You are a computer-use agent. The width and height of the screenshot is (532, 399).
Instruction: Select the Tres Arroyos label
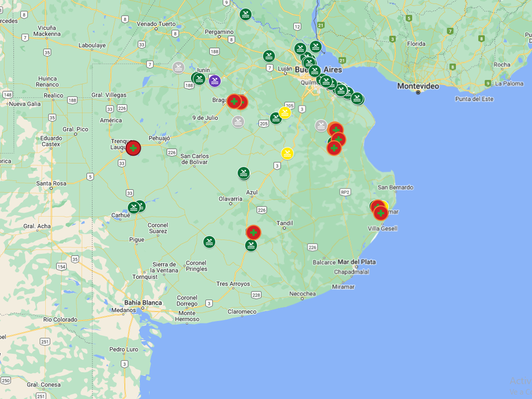[233, 284]
